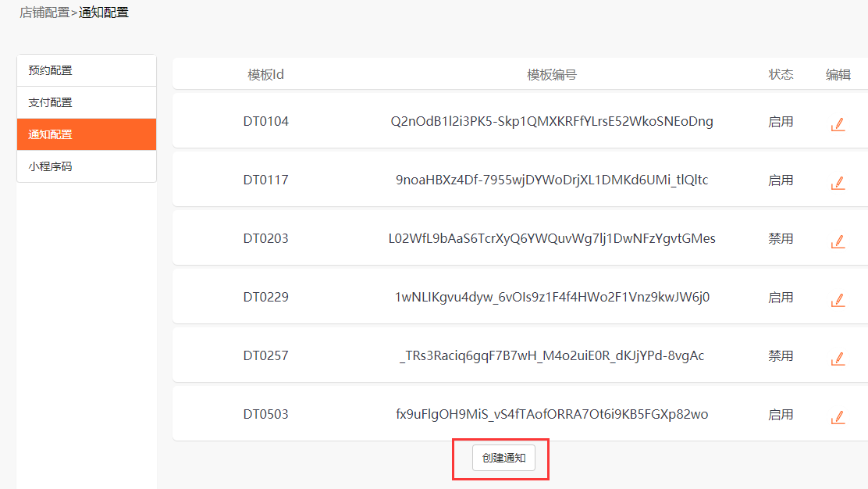The image size is (868, 489).
Task: Click edit pencil icon for template DT0117
Action: (838, 183)
